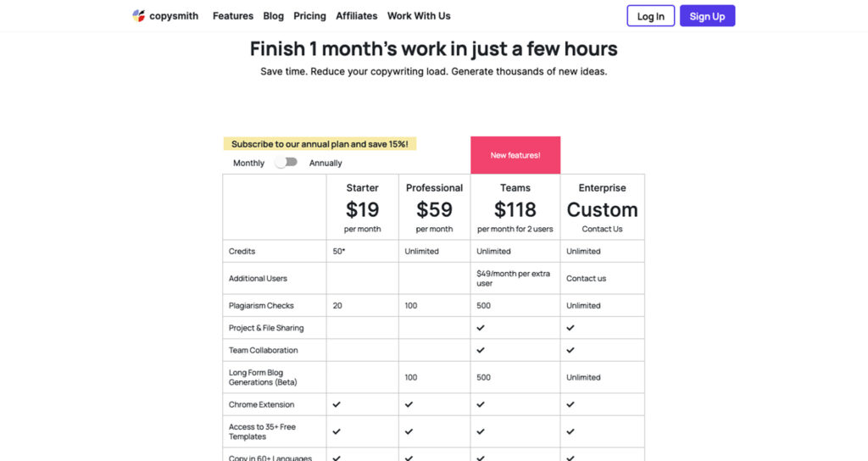Click Enterprise checkmark for Team Collaboration
The image size is (868, 461).
point(570,350)
